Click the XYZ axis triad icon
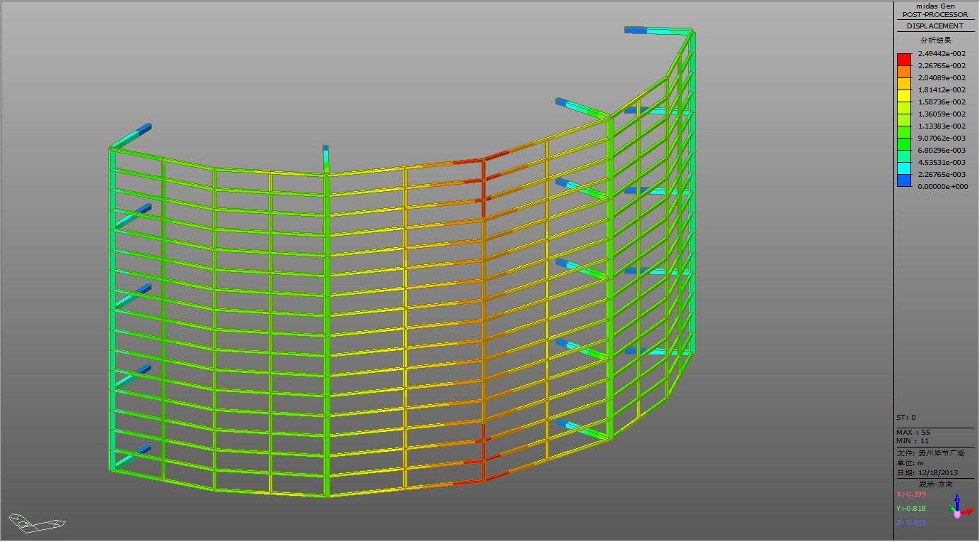Screen dimensions: 980x542 (957, 507)
